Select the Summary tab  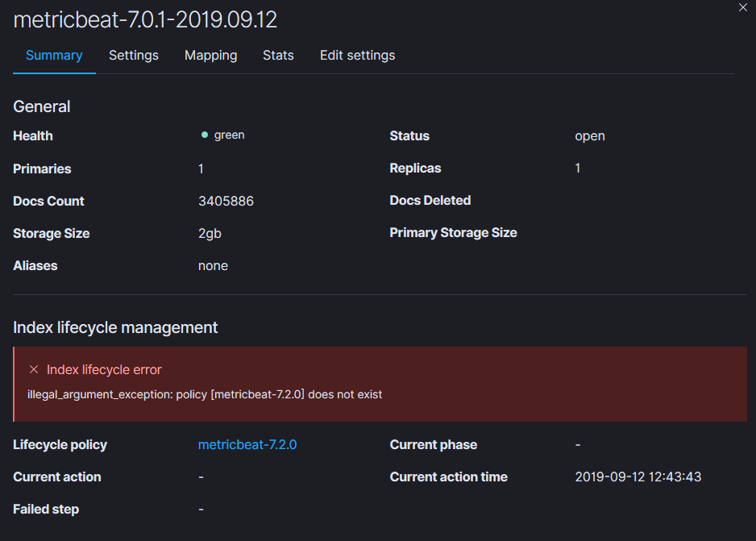(54, 56)
